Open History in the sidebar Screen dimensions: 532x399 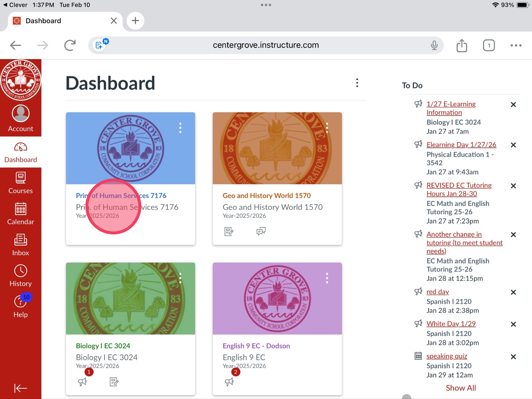(21, 276)
